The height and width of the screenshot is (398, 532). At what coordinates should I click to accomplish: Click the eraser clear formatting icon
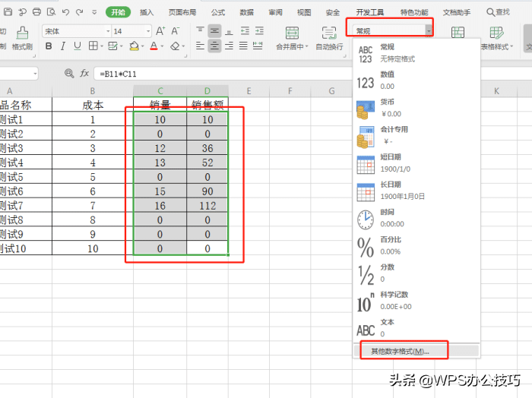coord(175,46)
